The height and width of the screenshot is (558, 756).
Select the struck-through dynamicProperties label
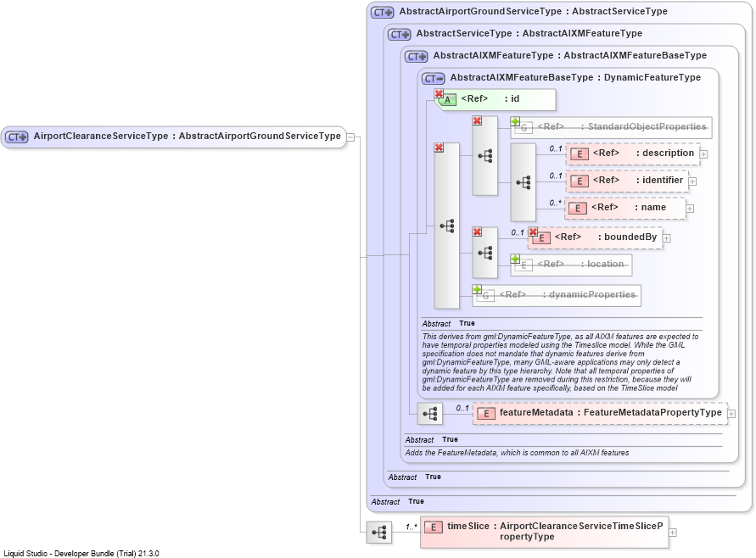coord(568,294)
